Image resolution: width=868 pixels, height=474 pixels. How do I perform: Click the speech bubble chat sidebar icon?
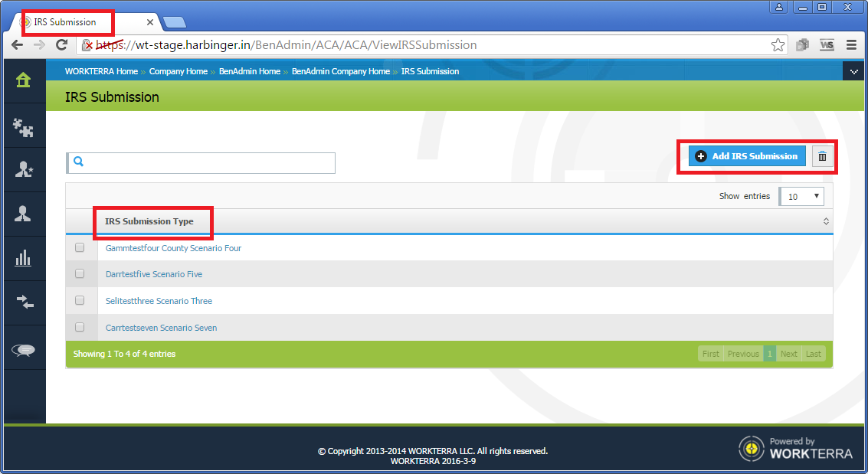[x=23, y=350]
